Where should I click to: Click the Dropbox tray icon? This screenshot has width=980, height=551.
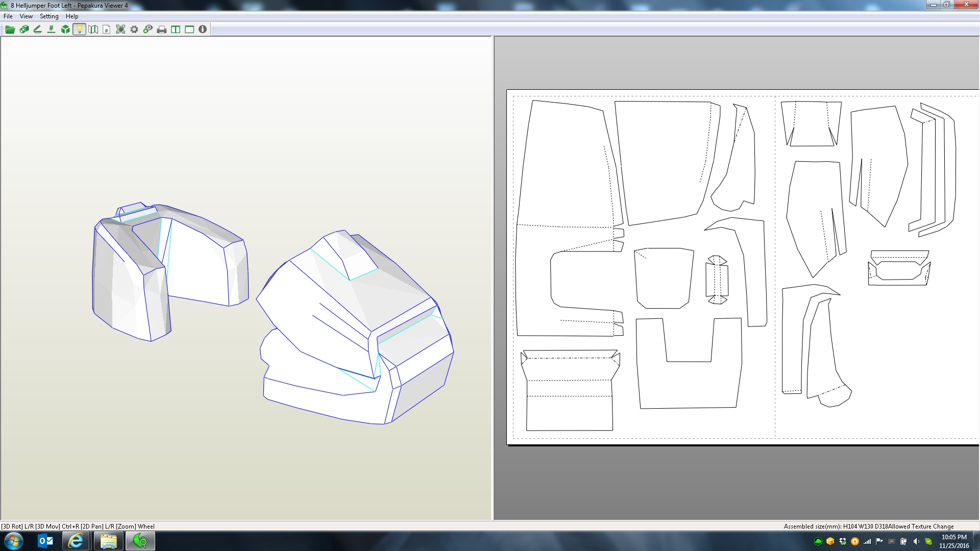pos(843,541)
